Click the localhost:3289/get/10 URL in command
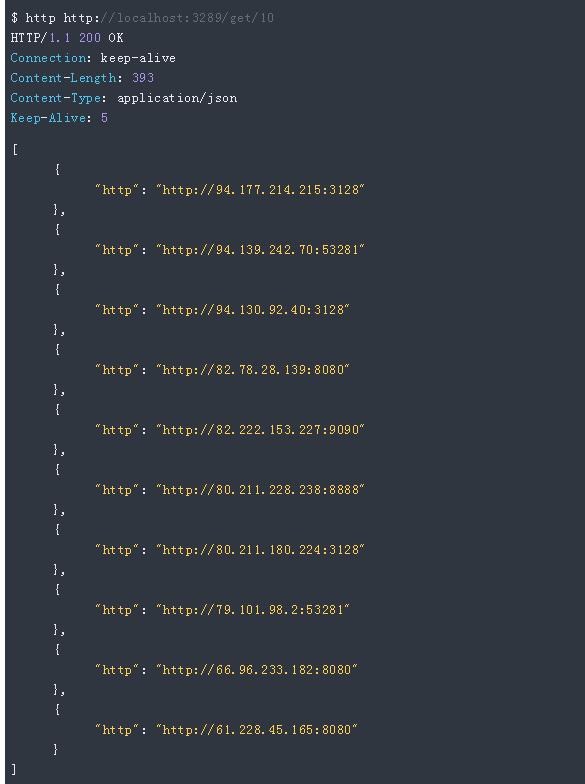 pos(168,18)
